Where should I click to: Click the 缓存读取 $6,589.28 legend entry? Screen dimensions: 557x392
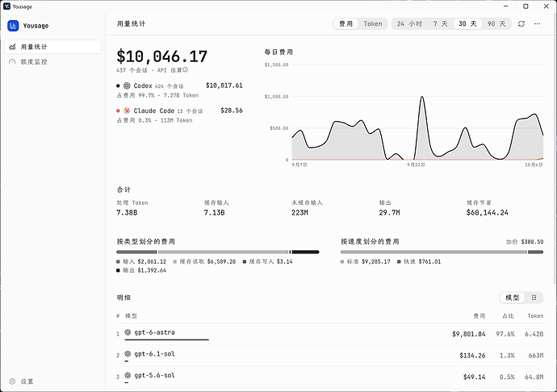[204, 261]
